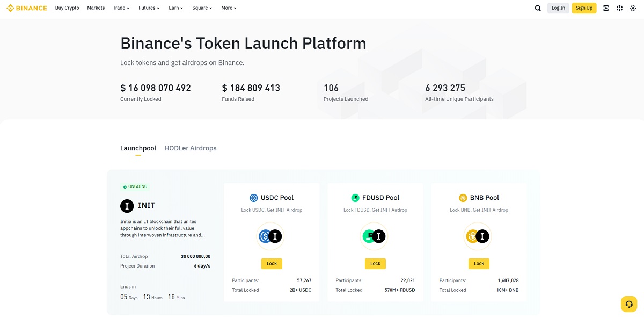The height and width of the screenshot is (317, 644).
Task: Click the download app icon
Action: click(606, 8)
